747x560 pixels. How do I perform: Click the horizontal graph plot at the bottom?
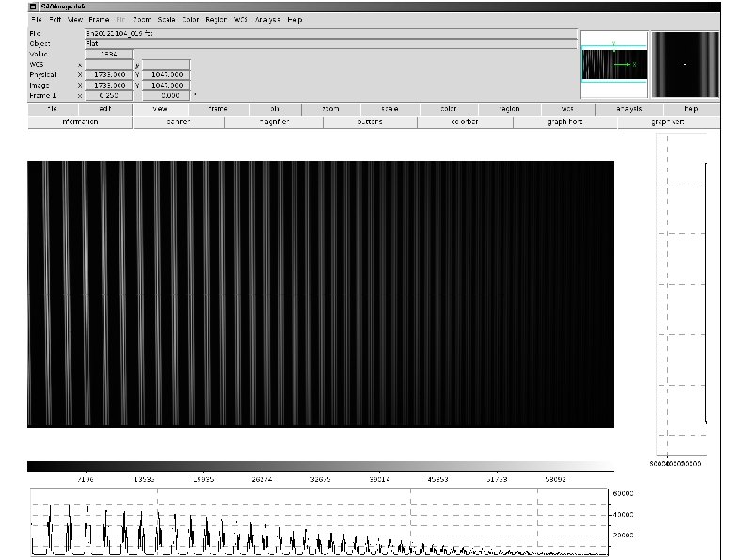(320, 522)
